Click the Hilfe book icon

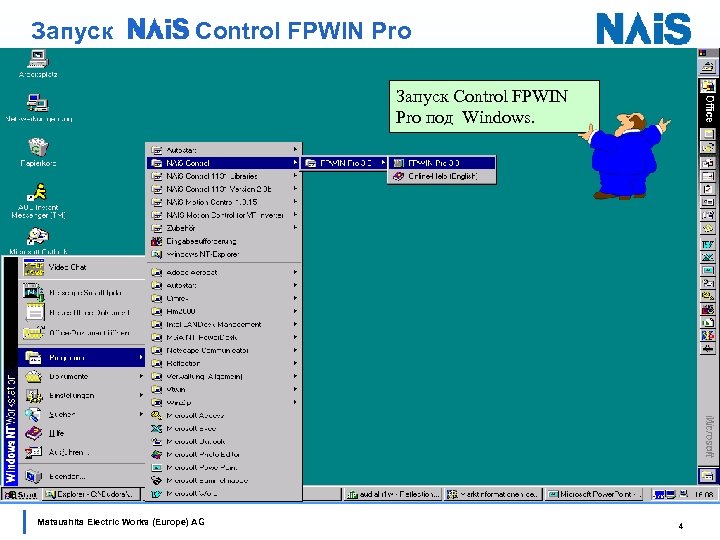coord(34,433)
